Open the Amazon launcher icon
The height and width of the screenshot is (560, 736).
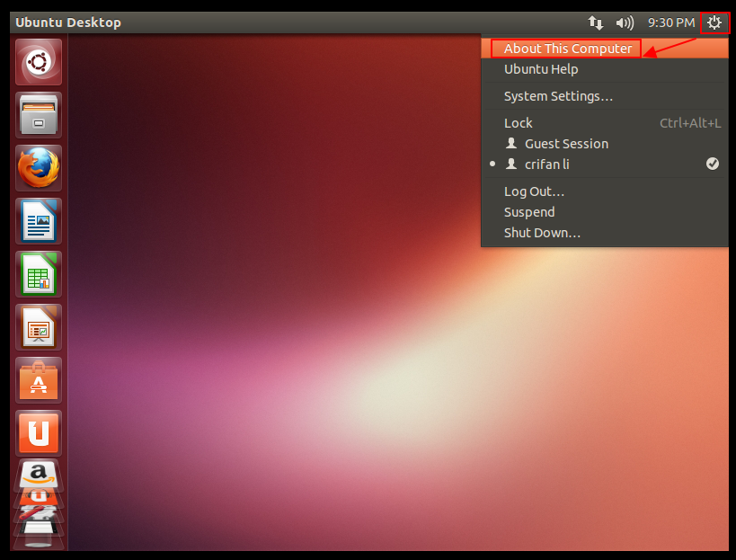[39, 473]
